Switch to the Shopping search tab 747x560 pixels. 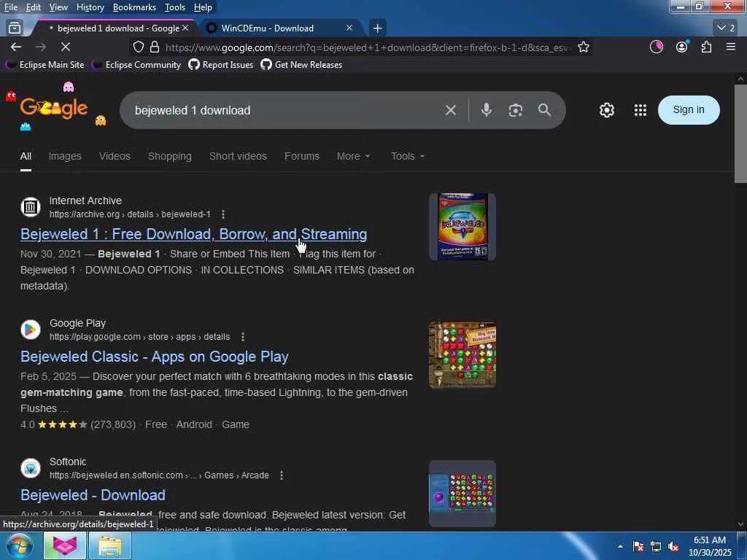point(169,156)
